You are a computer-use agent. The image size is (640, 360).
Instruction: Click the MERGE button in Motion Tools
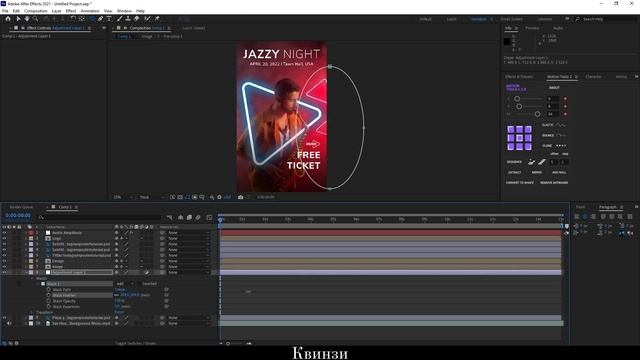[537, 173]
